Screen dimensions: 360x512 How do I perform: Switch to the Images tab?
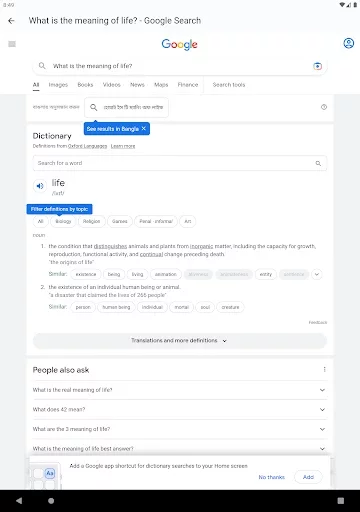pyautogui.click(x=58, y=85)
